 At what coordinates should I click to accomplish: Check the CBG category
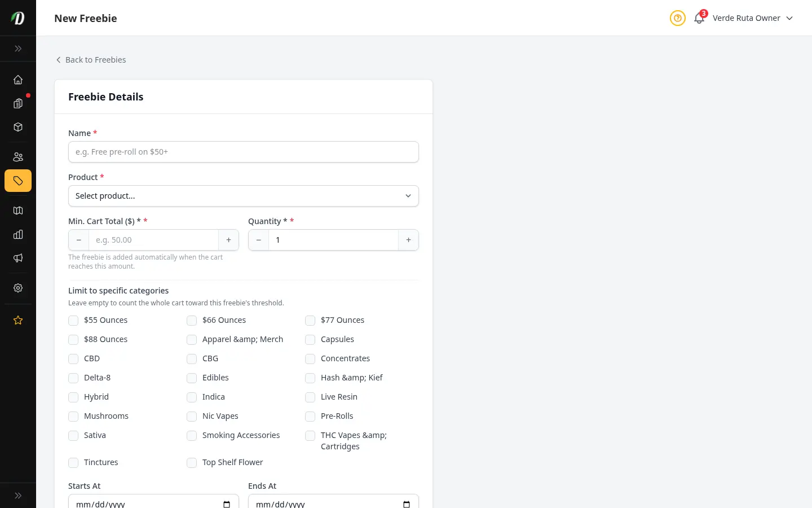pos(192,359)
